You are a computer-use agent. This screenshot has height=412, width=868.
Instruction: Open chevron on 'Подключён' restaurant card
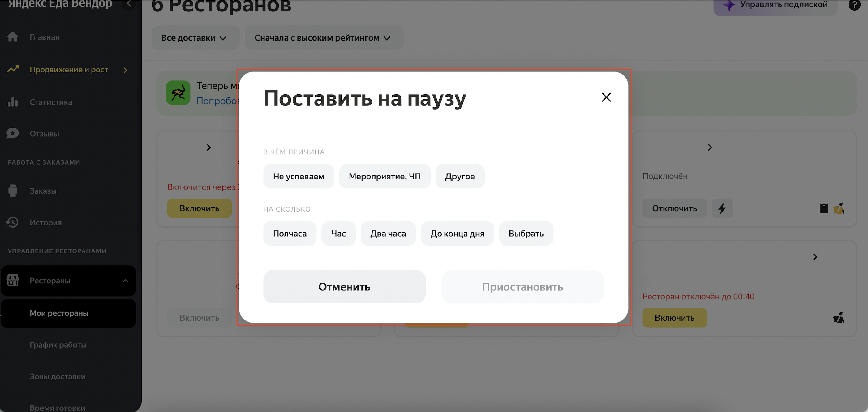710,148
